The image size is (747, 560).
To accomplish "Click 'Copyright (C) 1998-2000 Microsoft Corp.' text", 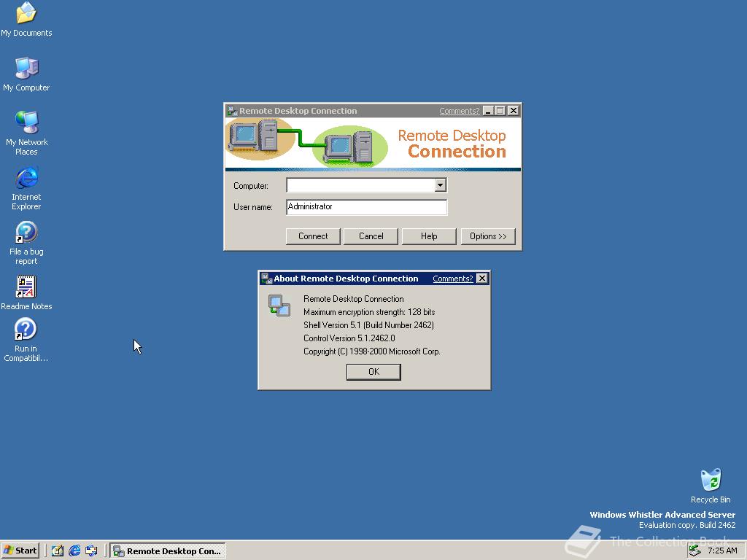I will 371,351.
